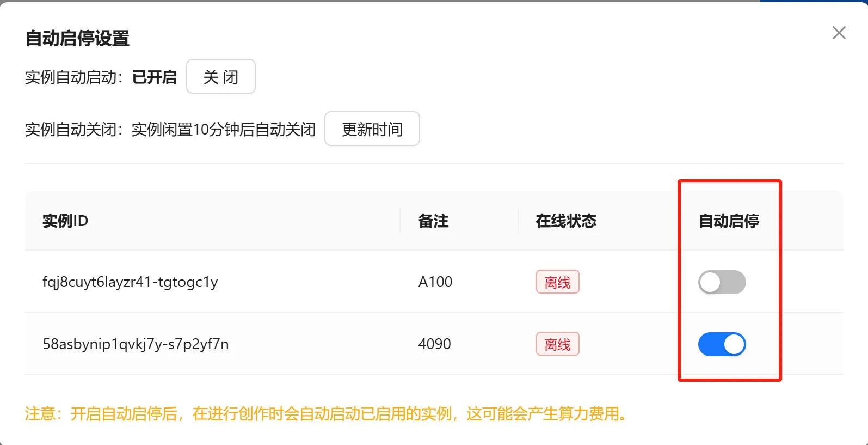The height and width of the screenshot is (445, 868).
Task: Click the 实例闲置10分钟后自动关闭 text
Action: click(224, 130)
